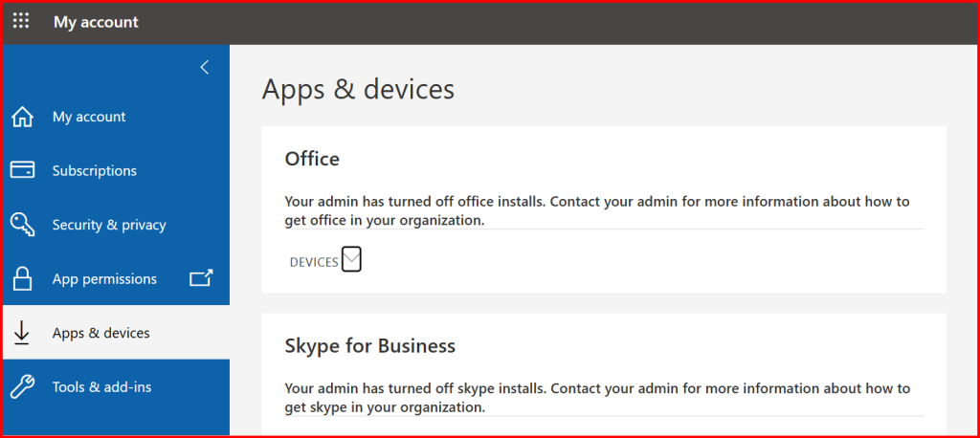Open the App permissions text label
This screenshot has height=438, width=980.
(x=104, y=279)
